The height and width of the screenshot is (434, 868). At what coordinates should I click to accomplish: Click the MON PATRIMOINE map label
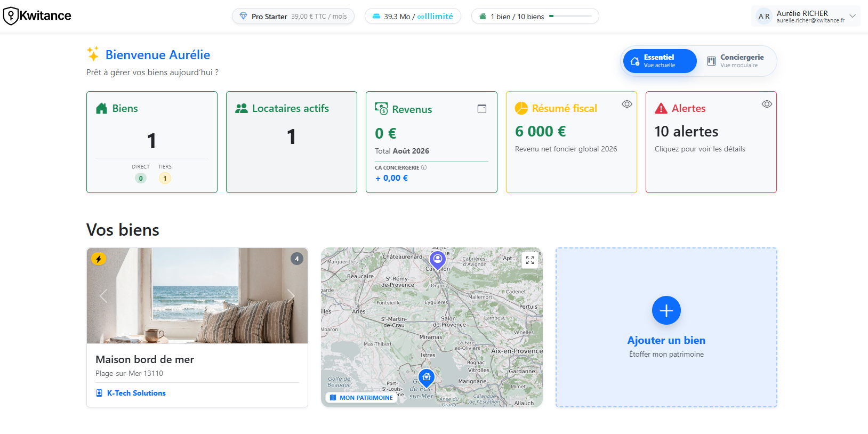361,398
